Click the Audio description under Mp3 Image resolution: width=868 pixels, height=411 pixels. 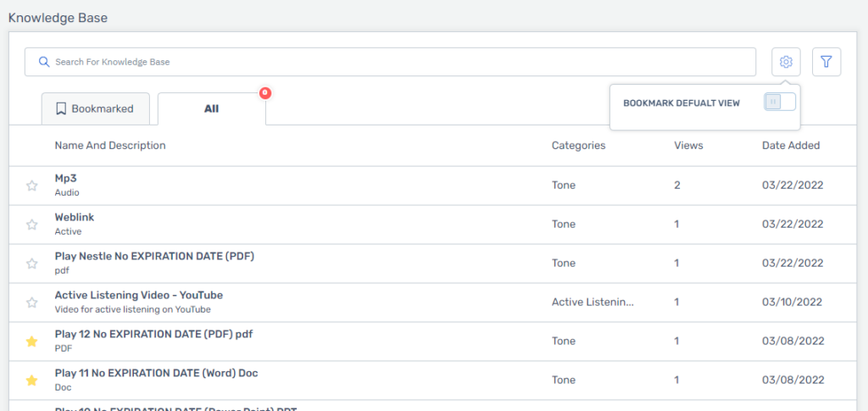pyautogui.click(x=67, y=193)
